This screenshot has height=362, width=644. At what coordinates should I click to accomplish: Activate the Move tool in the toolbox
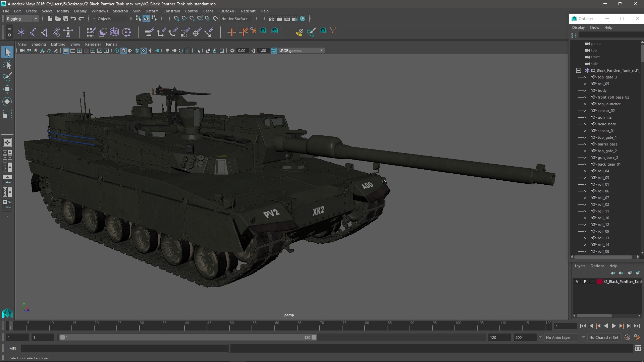7,89
